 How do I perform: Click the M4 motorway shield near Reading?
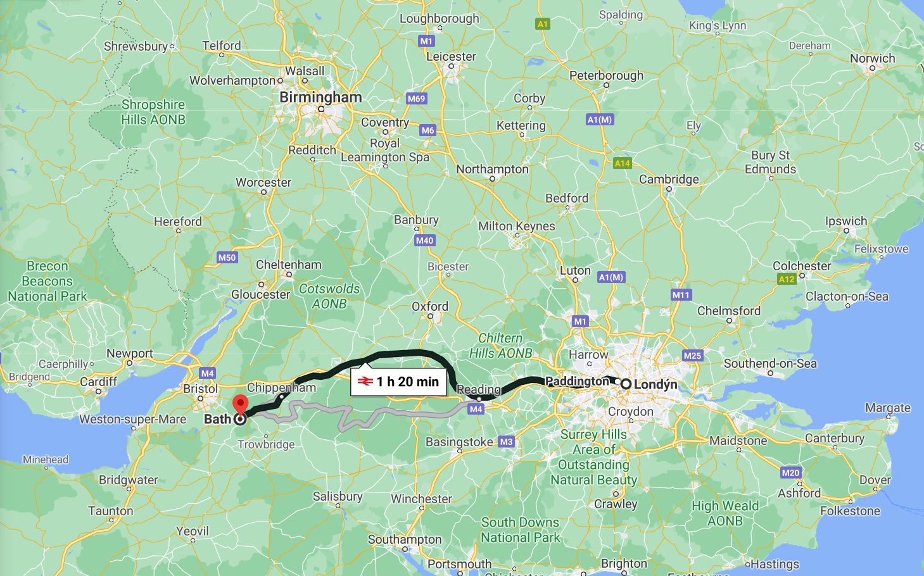pyautogui.click(x=476, y=410)
